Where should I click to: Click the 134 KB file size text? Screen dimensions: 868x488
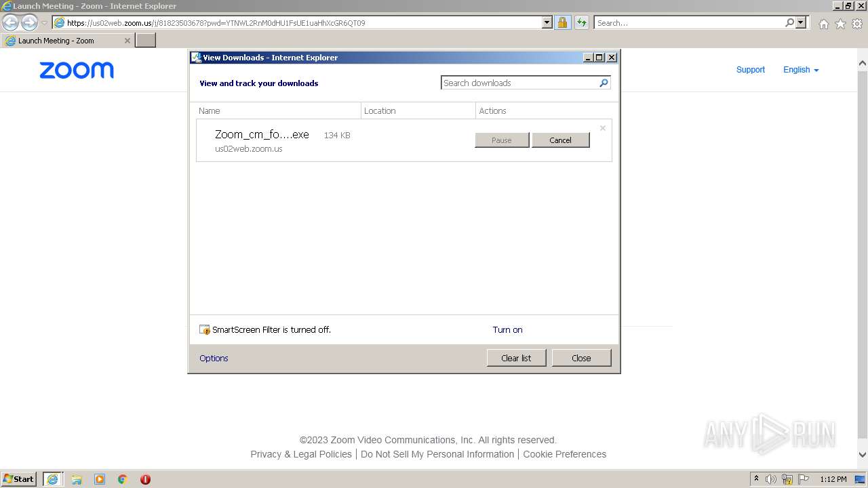(337, 136)
